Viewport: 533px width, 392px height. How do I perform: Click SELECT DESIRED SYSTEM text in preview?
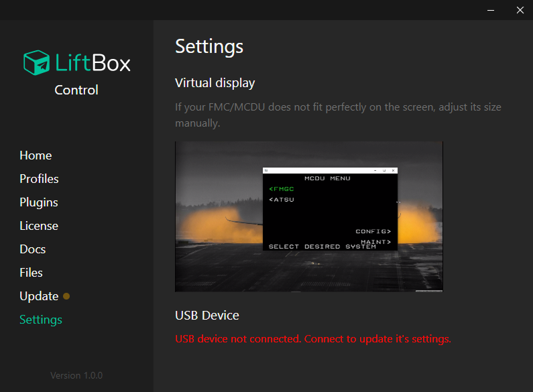pos(322,247)
